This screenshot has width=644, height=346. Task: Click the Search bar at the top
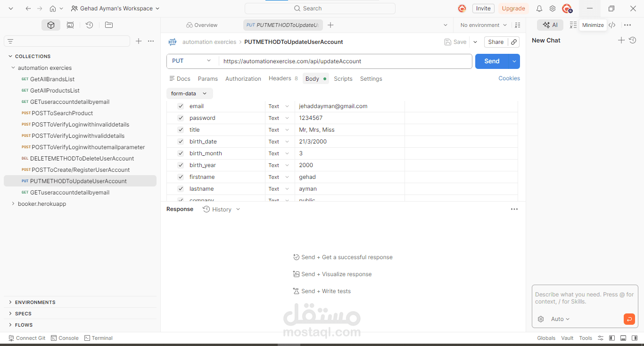click(x=320, y=8)
